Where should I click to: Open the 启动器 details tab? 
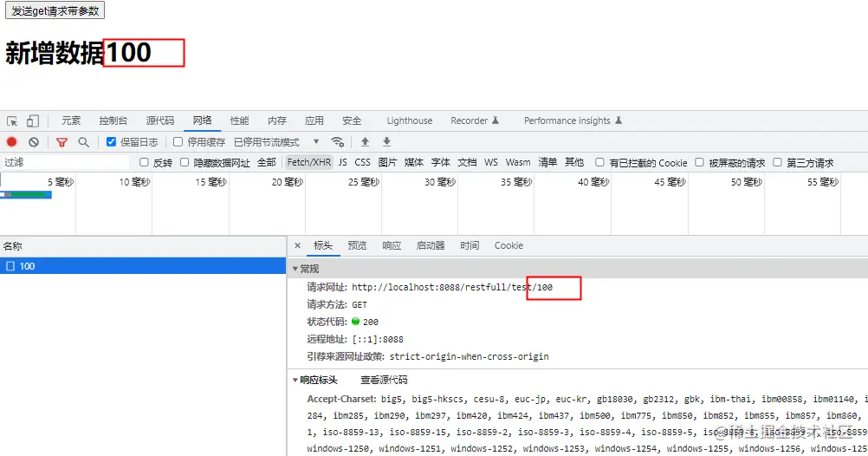pos(431,245)
